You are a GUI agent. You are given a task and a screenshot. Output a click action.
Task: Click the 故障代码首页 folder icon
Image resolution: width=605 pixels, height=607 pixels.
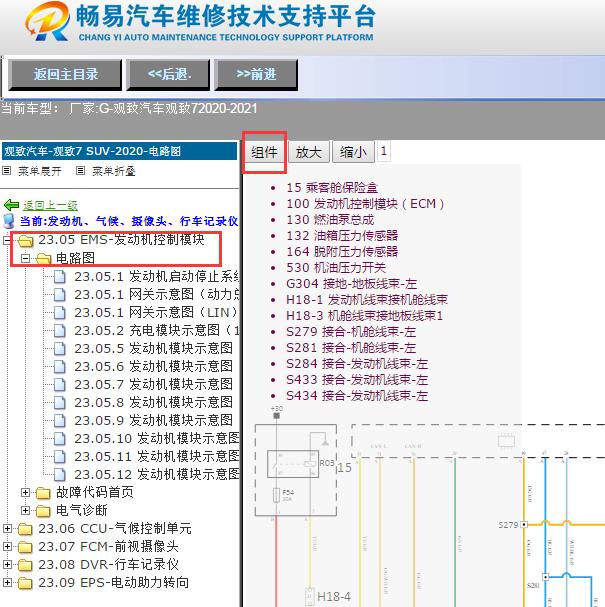point(44,493)
